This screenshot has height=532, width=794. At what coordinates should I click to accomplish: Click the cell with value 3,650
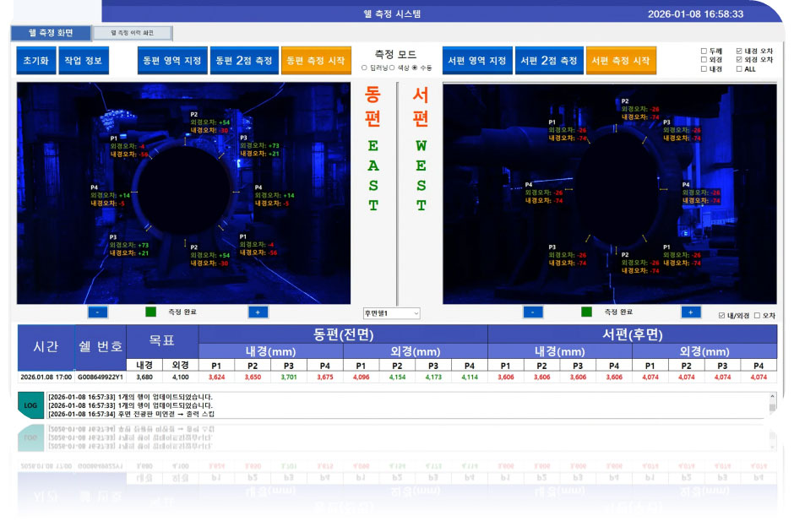tap(253, 377)
